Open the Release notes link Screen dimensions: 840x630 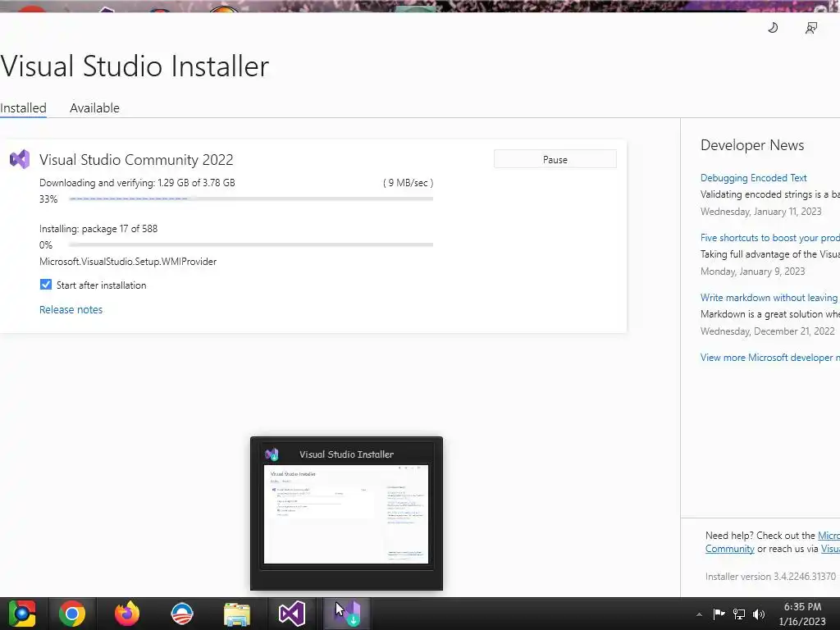click(x=71, y=309)
